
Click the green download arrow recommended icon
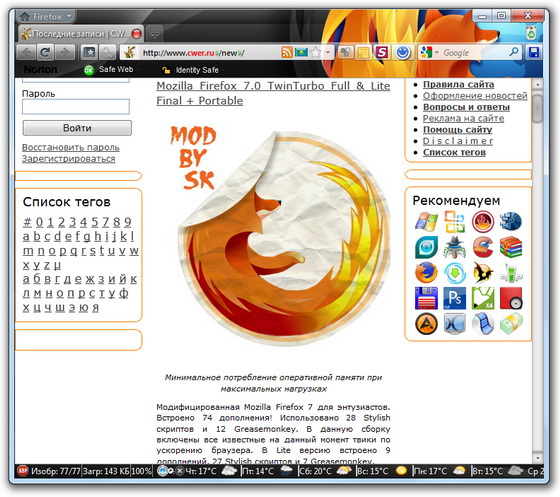pyautogui.click(x=455, y=273)
